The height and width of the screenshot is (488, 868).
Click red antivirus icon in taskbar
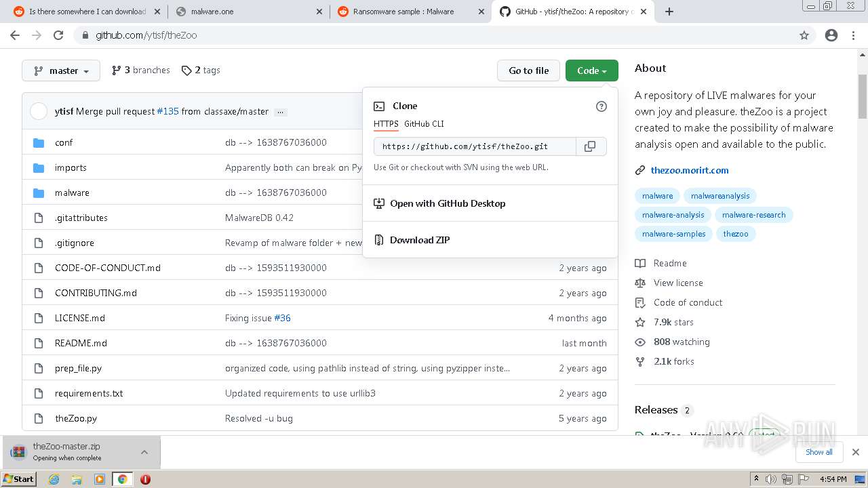click(145, 479)
